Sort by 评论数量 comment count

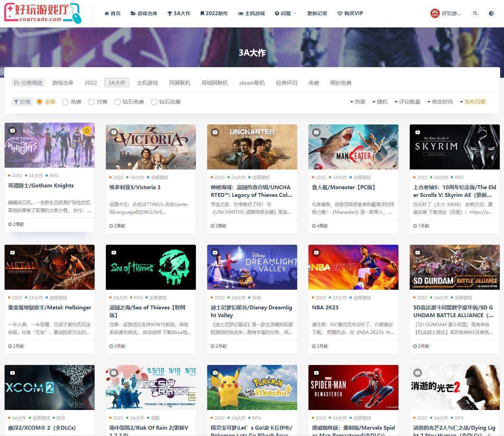point(407,102)
